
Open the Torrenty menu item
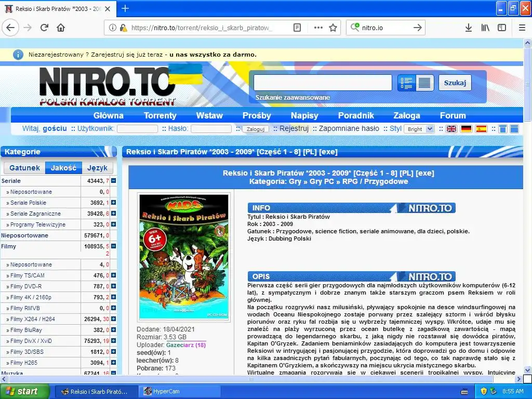click(x=160, y=115)
